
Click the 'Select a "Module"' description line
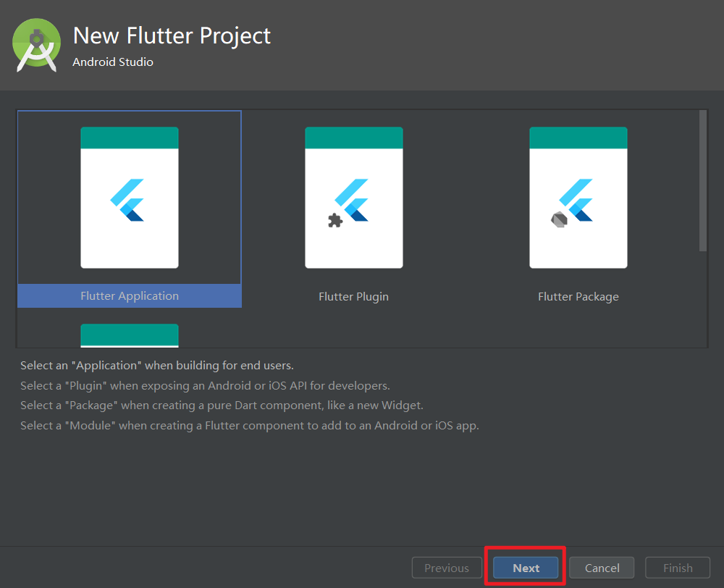coord(250,425)
